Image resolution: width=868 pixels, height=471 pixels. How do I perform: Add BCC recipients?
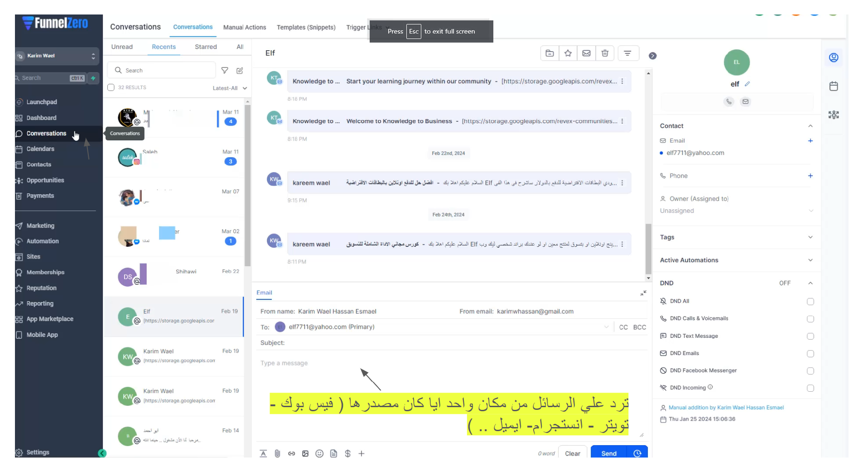click(639, 327)
